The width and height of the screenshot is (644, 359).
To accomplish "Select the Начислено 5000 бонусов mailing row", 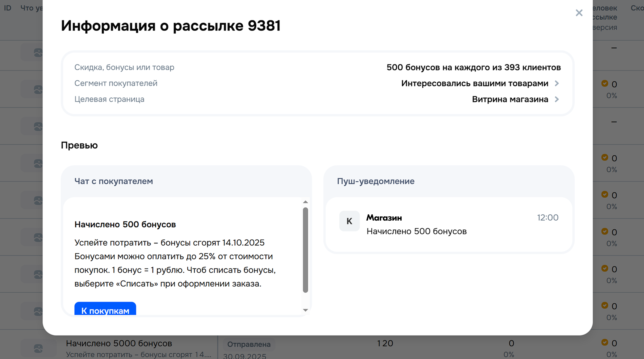I will (119, 344).
